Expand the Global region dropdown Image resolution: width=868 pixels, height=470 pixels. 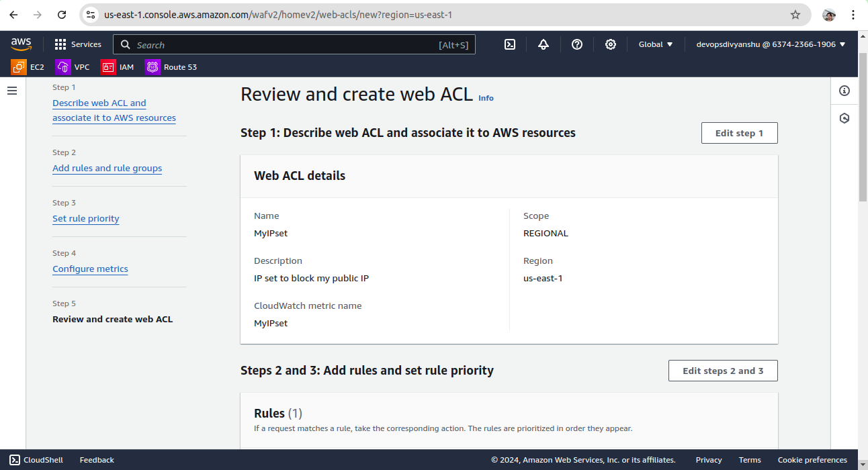(x=655, y=44)
